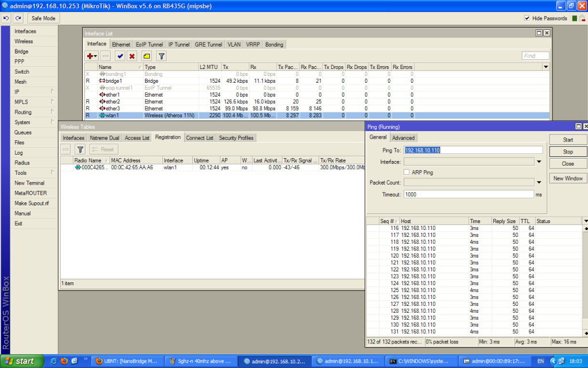Click the undo arrow in top toolbar
This screenshot has height=368, width=588.
[6, 18]
